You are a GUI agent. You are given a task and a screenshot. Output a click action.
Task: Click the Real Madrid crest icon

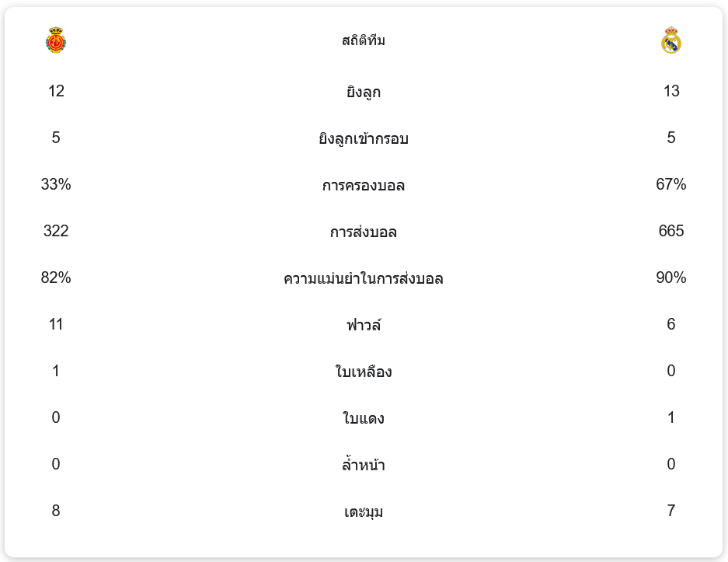pos(671,40)
